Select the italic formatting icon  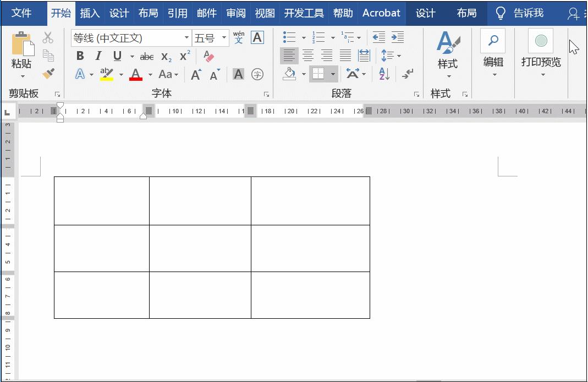click(98, 56)
